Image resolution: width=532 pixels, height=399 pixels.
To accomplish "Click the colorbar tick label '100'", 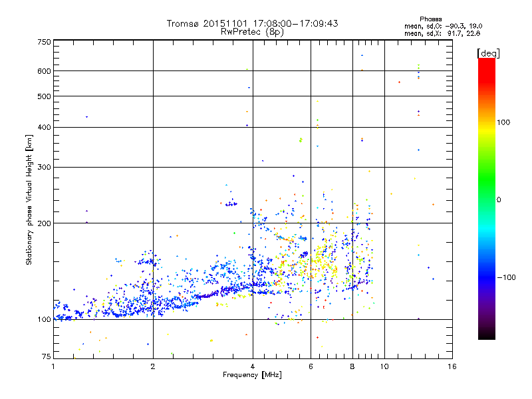I will pos(503,122).
